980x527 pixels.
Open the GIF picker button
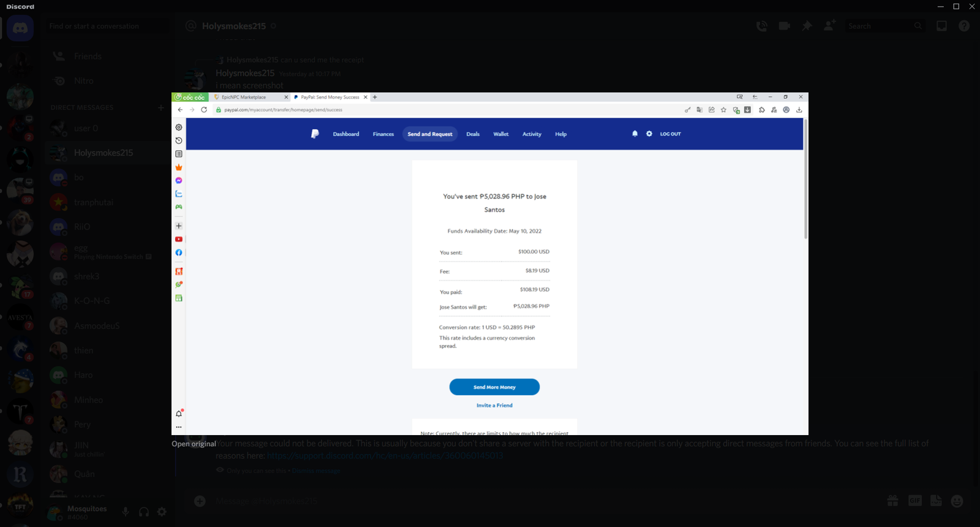[914, 501]
